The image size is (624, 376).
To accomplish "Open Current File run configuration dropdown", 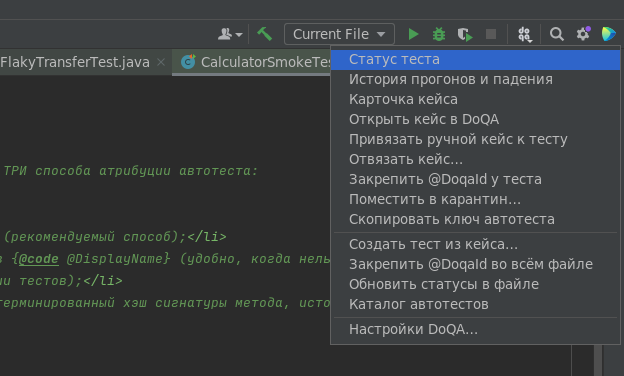I will [339, 34].
